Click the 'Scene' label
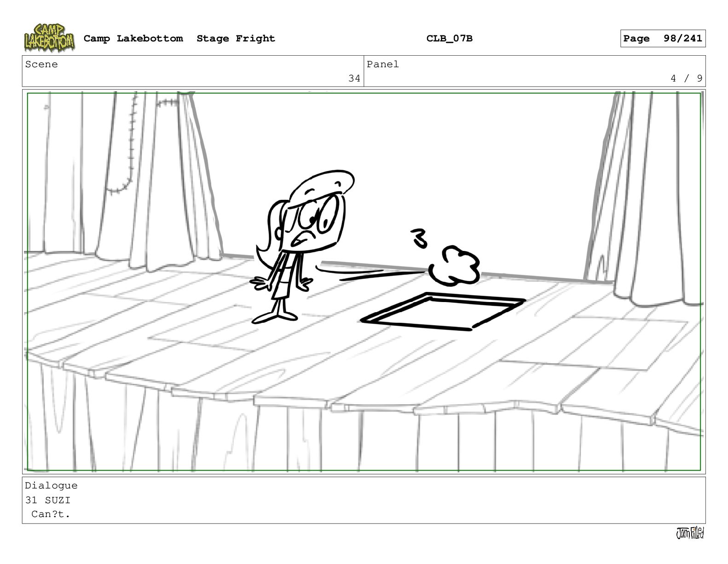 pos(41,64)
